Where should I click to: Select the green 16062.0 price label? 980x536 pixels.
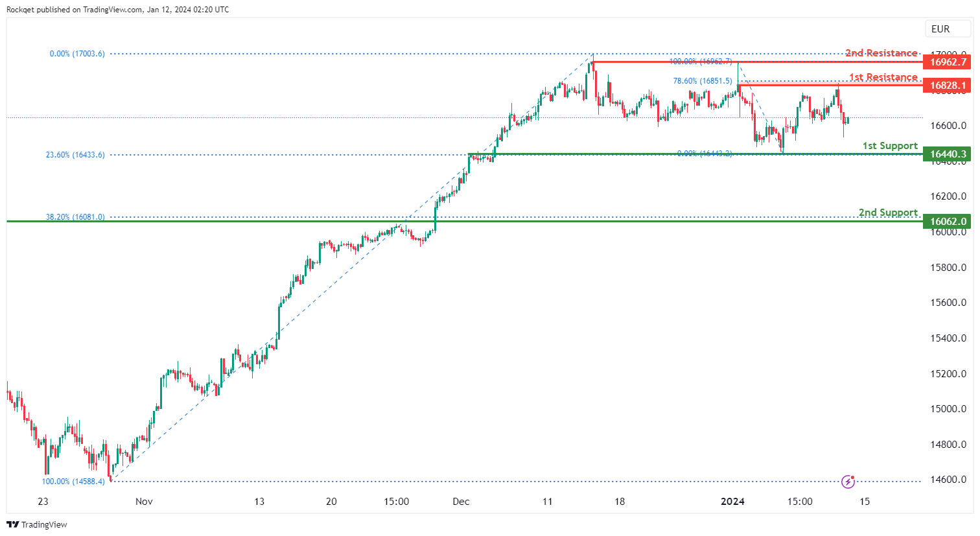pos(948,222)
